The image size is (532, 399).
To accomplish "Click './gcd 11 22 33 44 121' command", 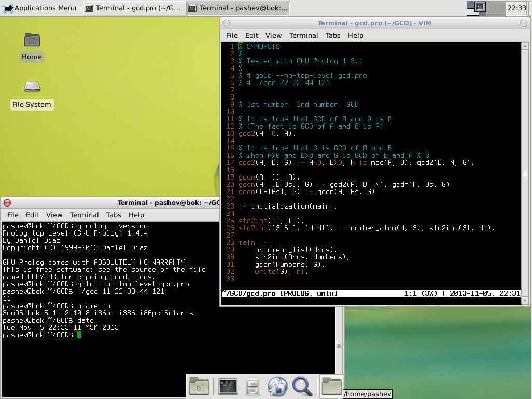I will pyautogui.click(x=120, y=291).
